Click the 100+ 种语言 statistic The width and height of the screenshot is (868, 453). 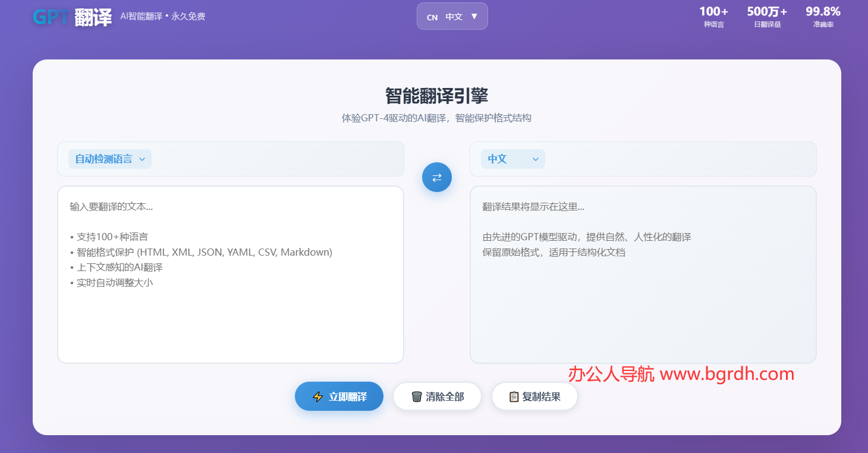[713, 17]
